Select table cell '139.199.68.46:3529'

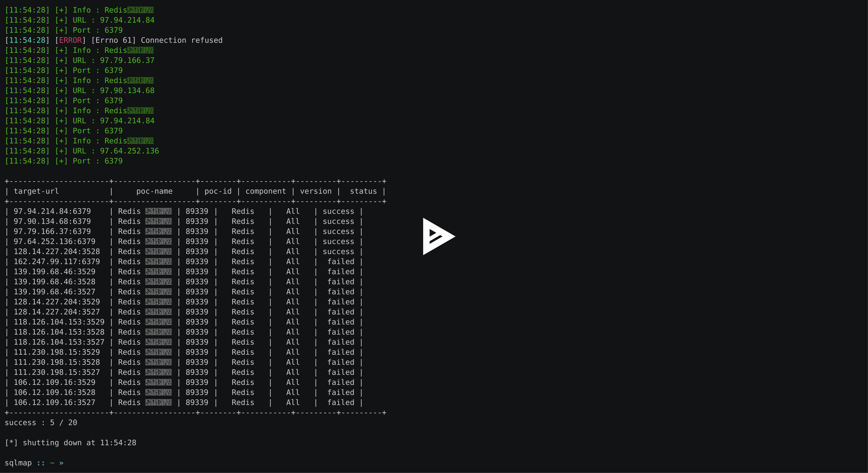(54, 272)
